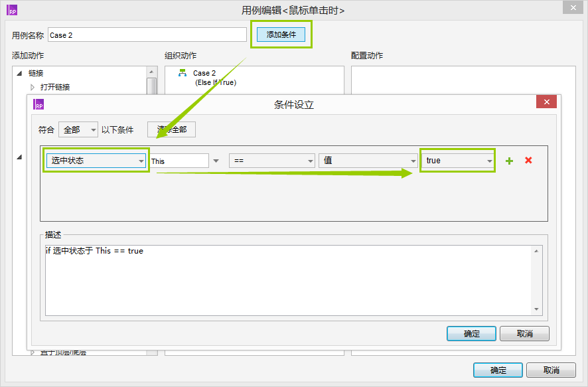Open the 选中状态 condition type dropdown

pos(96,161)
